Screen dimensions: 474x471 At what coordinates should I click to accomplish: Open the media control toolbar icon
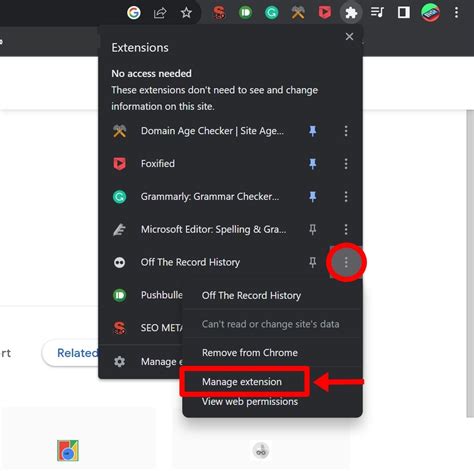[x=377, y=13]
